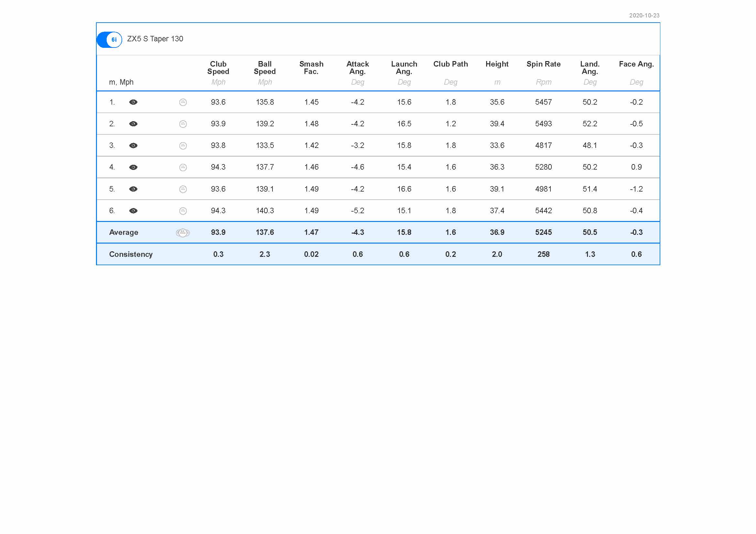756x534 pixels.
Task: Click ball icon in shot 3 row
Action: (183, 146)
